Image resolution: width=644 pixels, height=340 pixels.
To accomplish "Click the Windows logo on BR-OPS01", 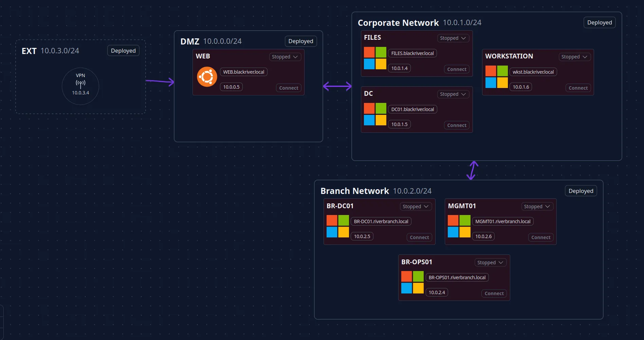I will pos(412,282).
